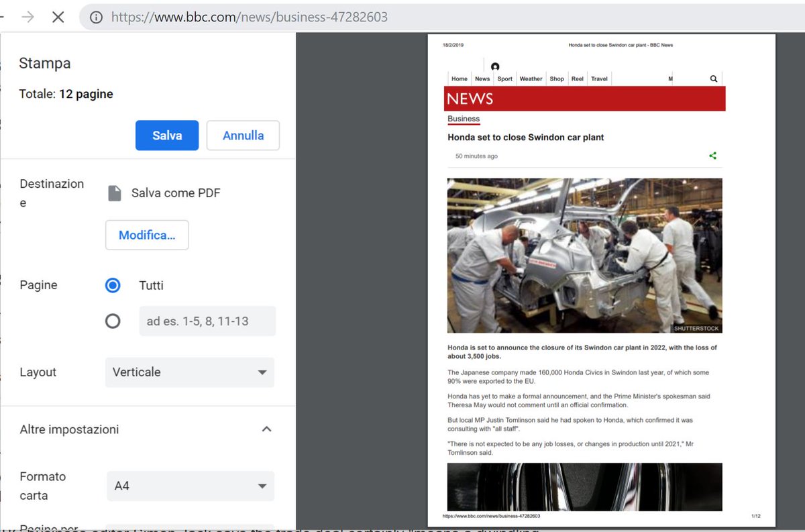Click Weather in the BBC navigation

(531, 78)
